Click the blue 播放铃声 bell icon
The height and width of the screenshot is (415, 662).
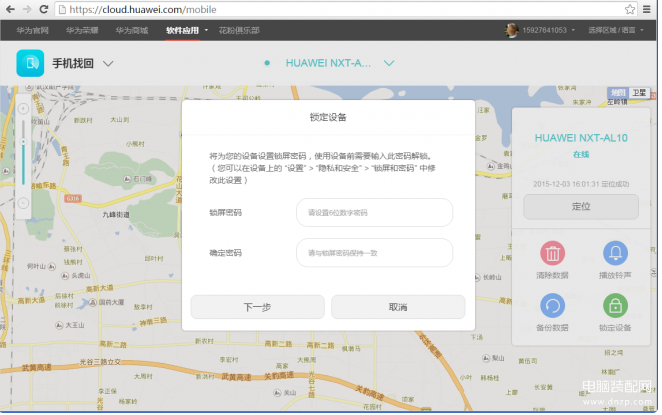pos(616,253)
